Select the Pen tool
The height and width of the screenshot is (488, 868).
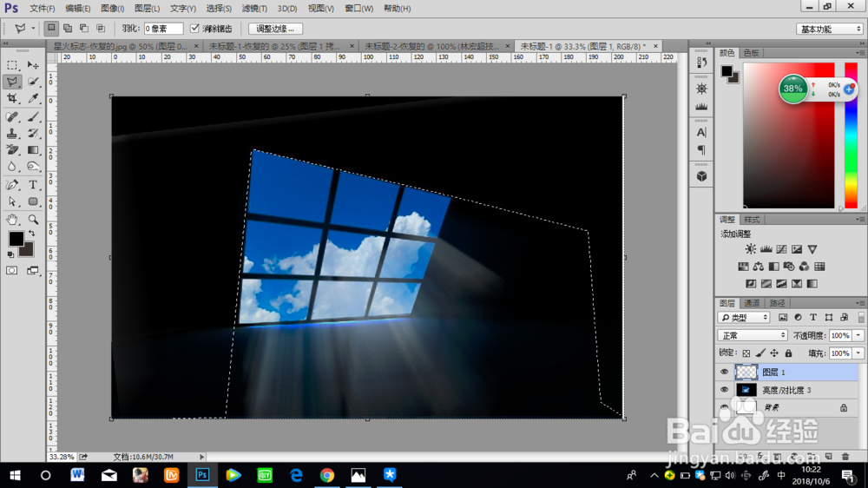(12, 185)
